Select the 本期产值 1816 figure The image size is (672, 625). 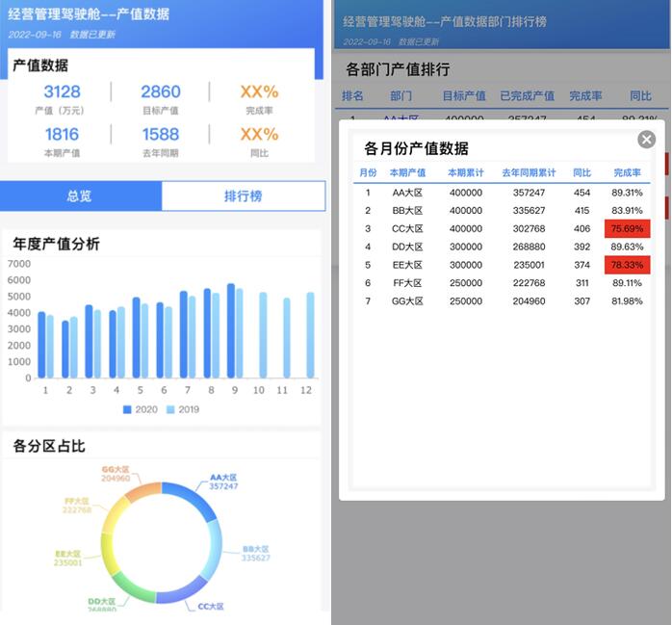click(63, 135)
